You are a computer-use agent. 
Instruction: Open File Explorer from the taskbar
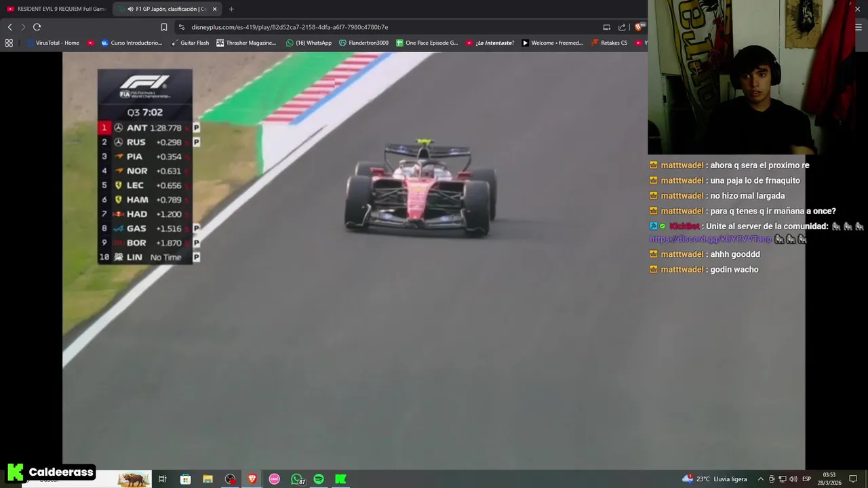pos(208,479)
